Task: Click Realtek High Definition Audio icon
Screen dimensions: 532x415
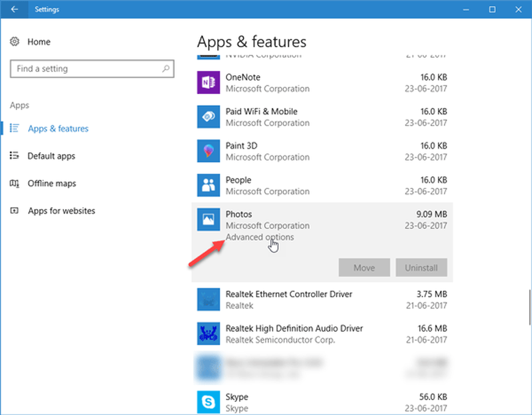Action: 209,334
